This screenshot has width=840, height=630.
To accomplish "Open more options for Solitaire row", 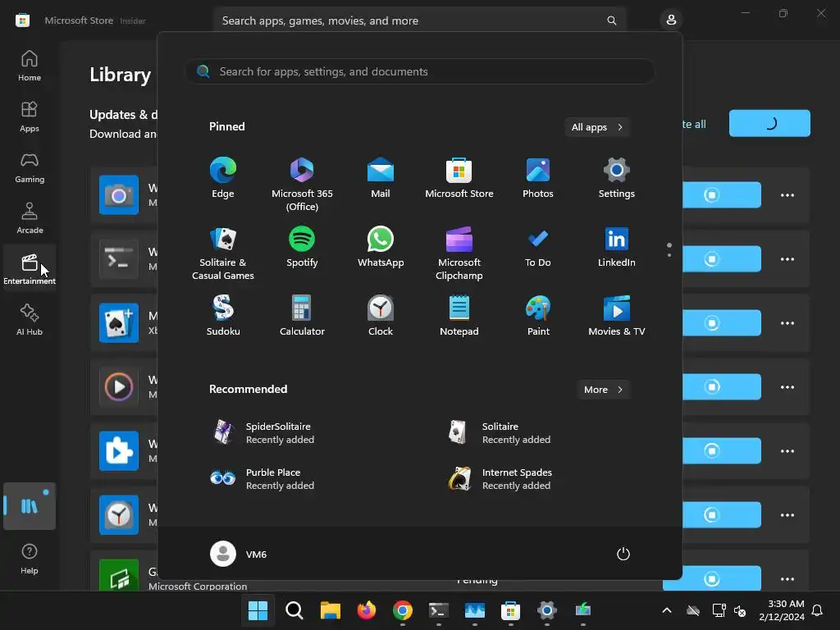I will pos(787,323).
